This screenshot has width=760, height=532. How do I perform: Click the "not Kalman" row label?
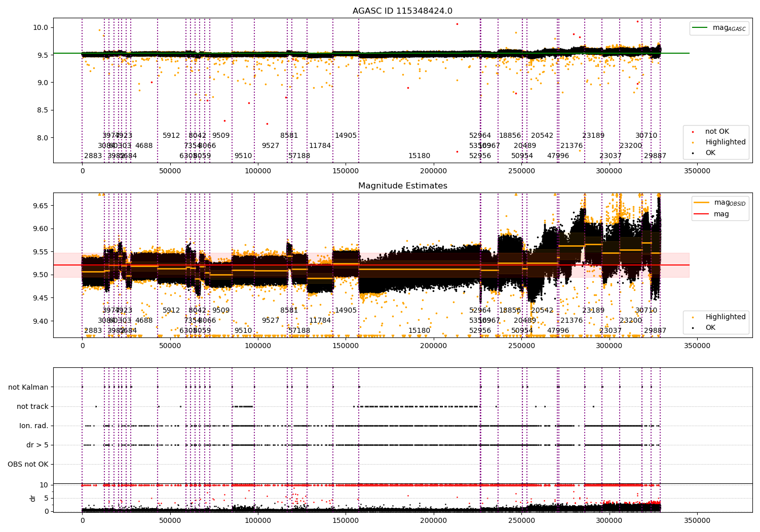coord(28,387)
